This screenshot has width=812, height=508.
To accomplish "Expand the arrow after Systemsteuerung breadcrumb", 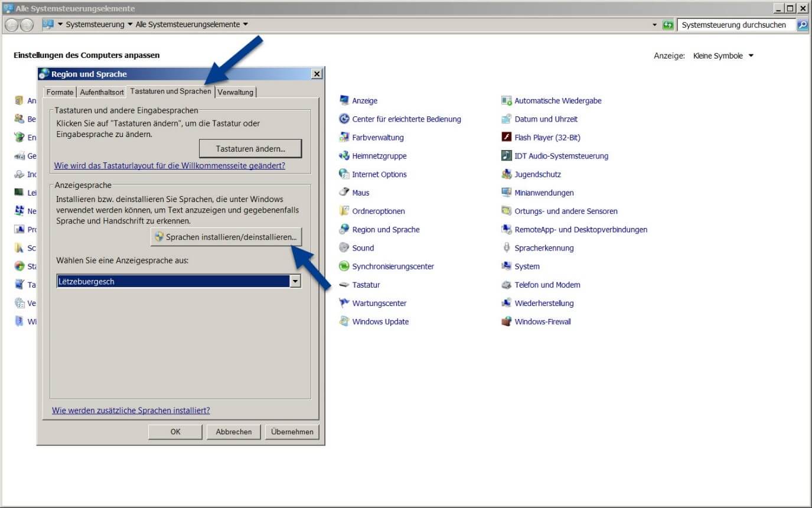I will pyautogui.click(x=129, y=25).
